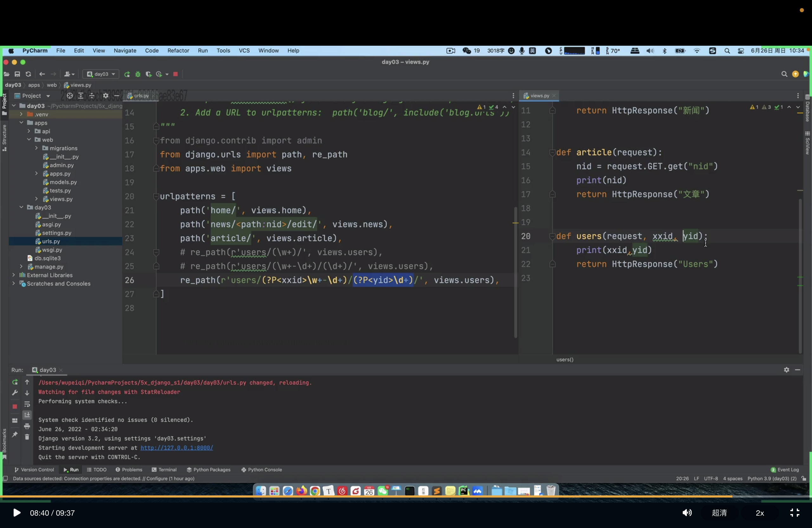Click the Pin Tab icon in Run panel

15,434
